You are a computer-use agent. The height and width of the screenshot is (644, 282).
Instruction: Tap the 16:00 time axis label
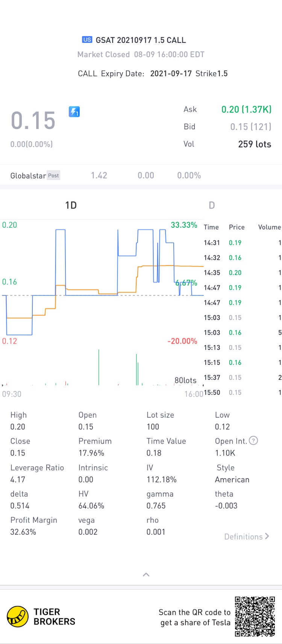(194, 394)
